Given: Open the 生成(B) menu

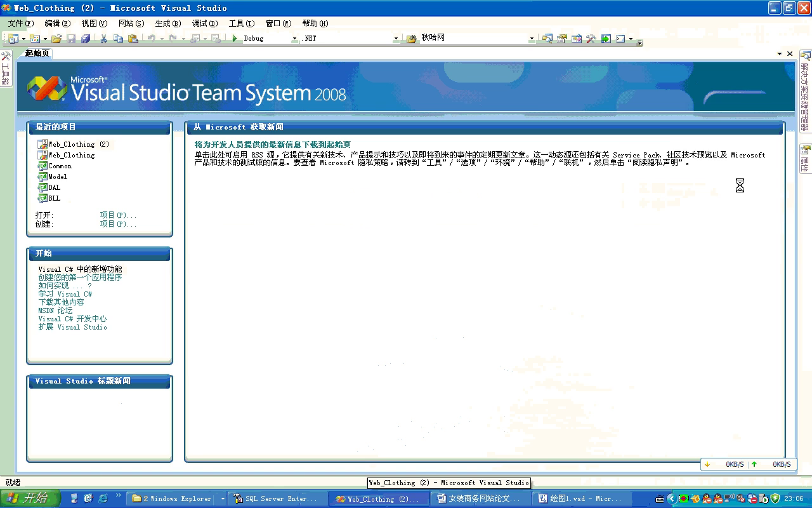Looking at the screenshot, I should pos(168,23).
